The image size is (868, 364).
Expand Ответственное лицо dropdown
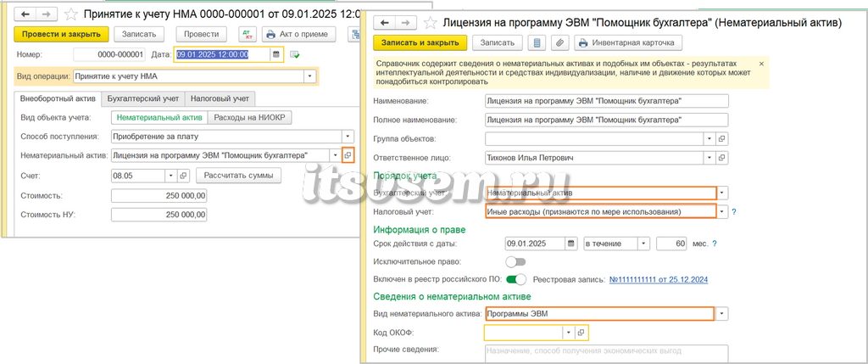[x=709, y=158]
